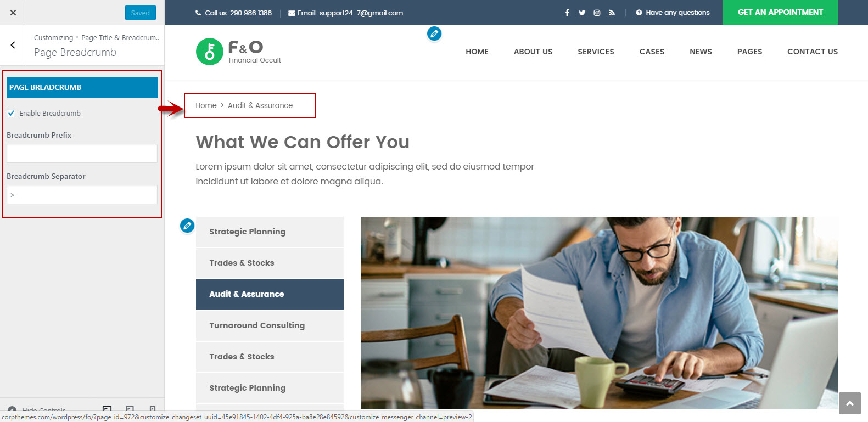This screenshot has width=868, height=422.
Task: Open the PAGES menu item
Action: point(749,52)
